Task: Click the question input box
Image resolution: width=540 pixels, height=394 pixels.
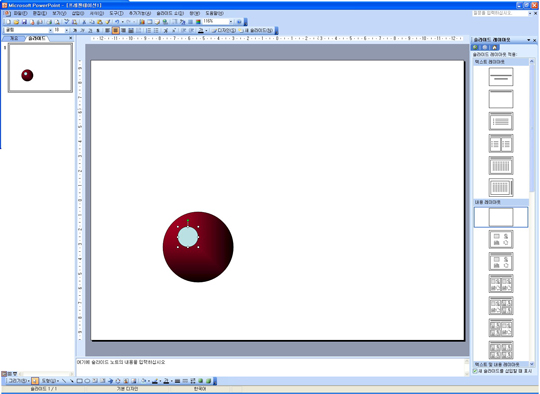Action: point(500,13)
